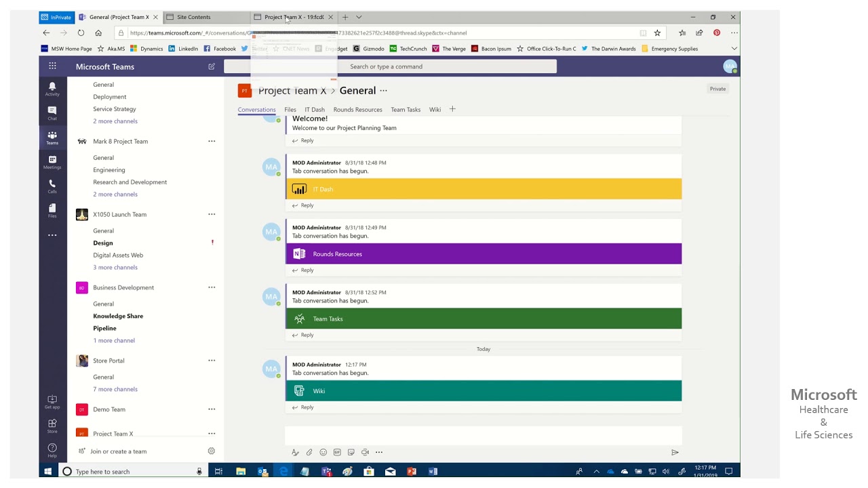Expand favorites bar overflow chevron
The image size is (868, 488).
pos(734,49)
